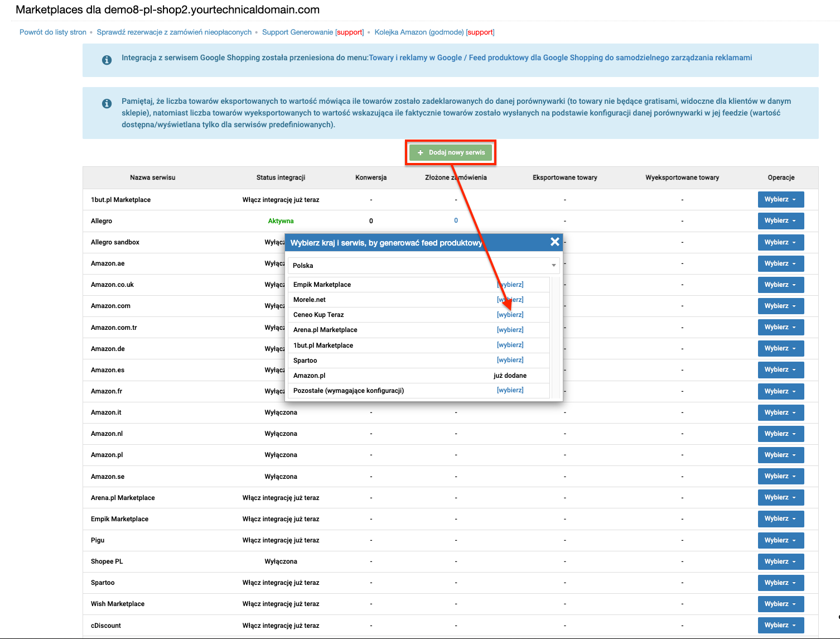The image size is (840, 639).
Task: Click the Allegro konwersja value 0
Action: tap(371, 221)
